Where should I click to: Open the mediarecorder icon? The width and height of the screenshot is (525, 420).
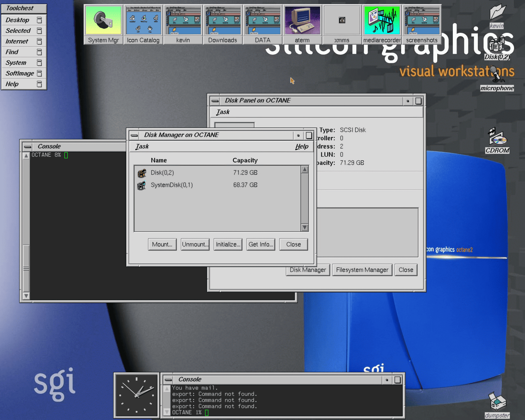coord(382,25)
